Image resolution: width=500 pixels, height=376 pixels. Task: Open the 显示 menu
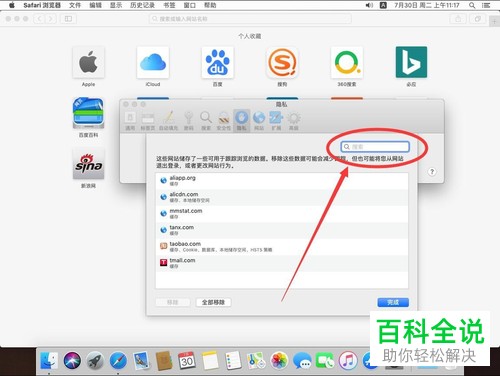point(116,5)
